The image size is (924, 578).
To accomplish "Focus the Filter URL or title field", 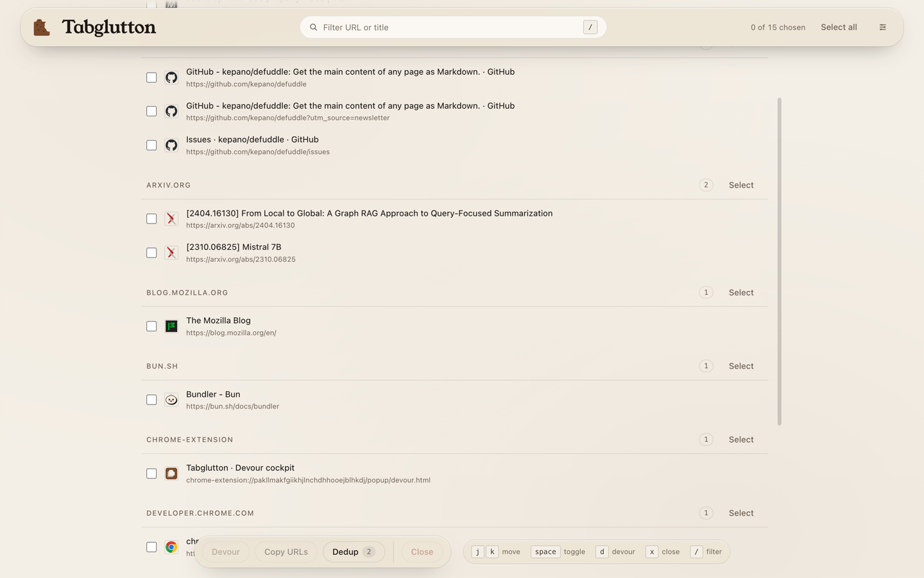I will tap(453, 27).
